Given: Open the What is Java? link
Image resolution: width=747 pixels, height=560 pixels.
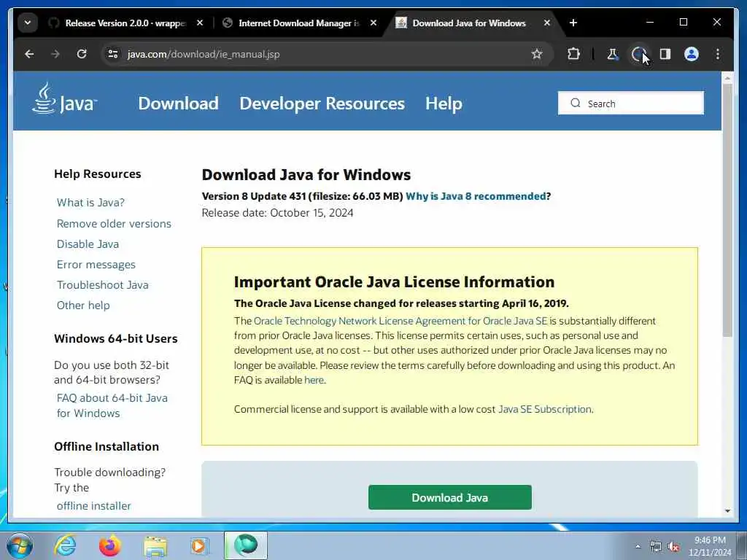Looking at the screenshot, I should (90, 203).
